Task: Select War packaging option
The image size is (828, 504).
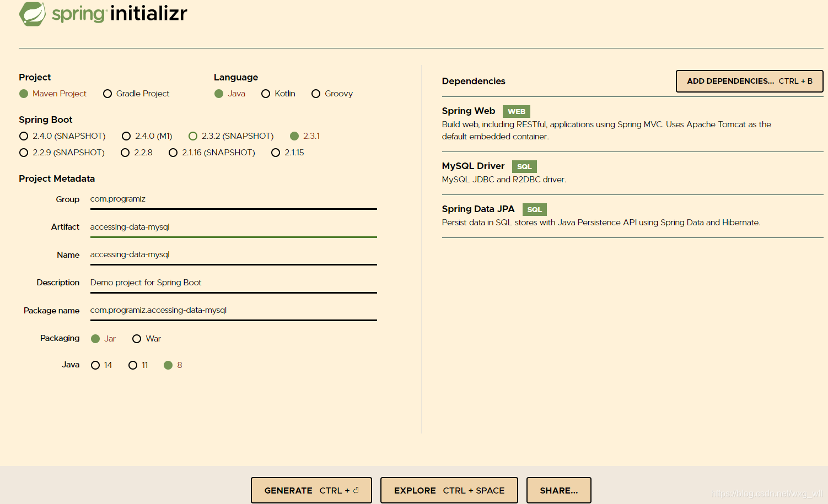Action: (137, 339)
